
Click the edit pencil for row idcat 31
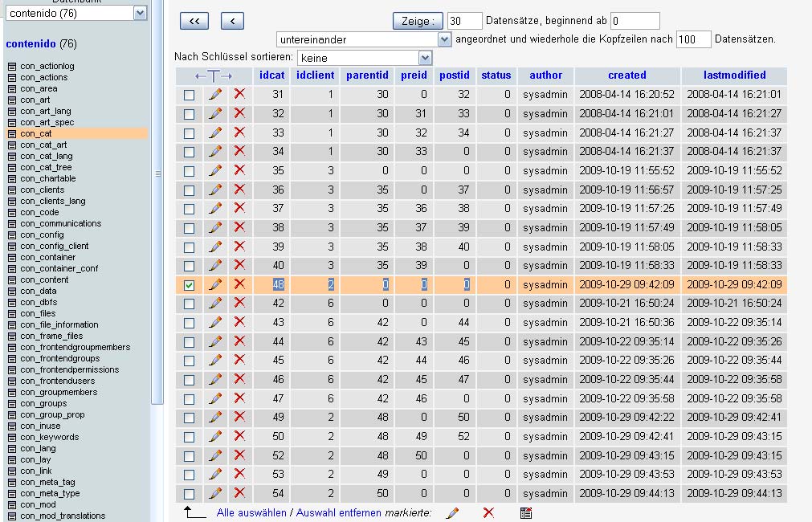pos(215,94)
